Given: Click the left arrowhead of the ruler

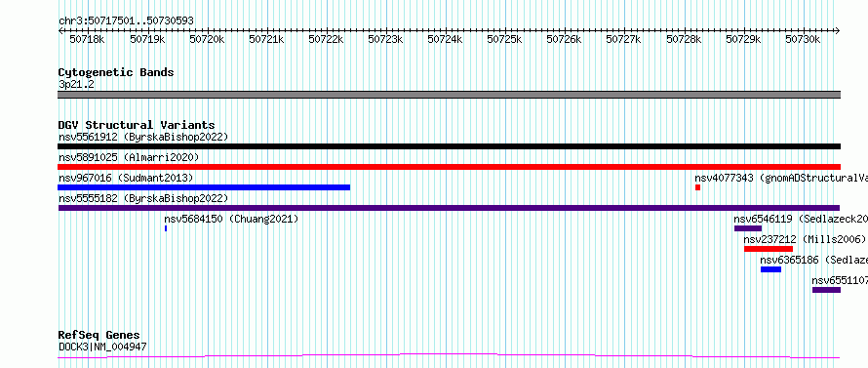Looking at the screenshot, I should 60,31.
